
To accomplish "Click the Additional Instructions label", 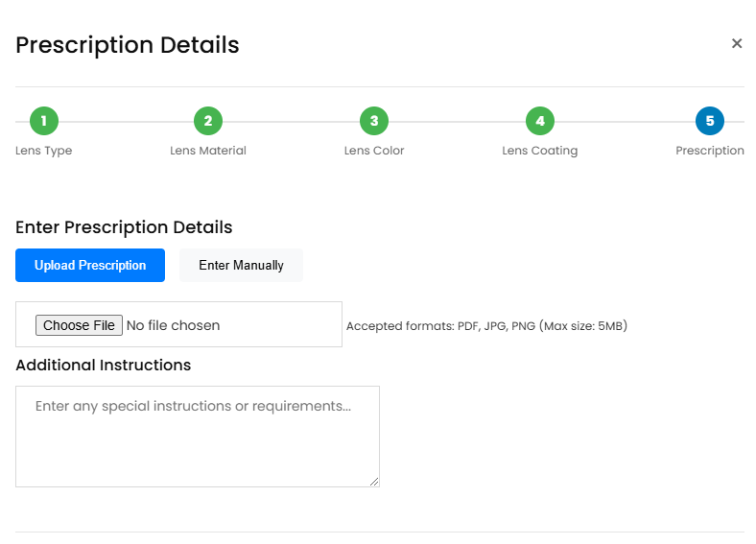I will (104, 366).
